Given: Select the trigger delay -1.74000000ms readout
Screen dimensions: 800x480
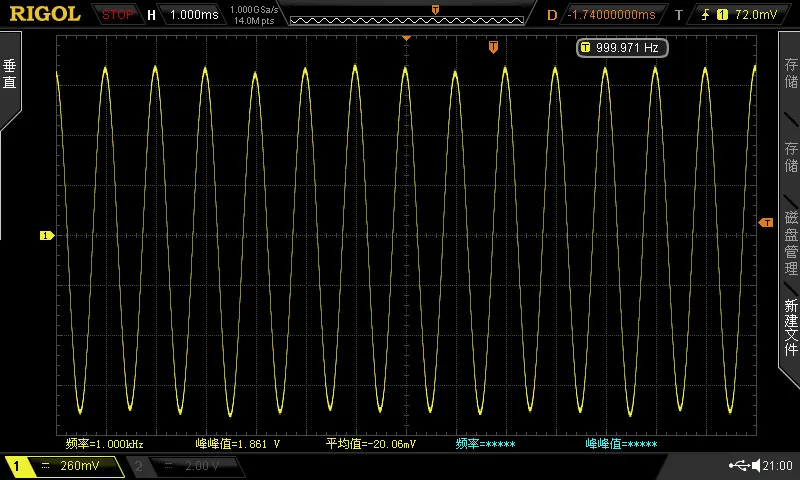Looking at the screenshot, I should (x=611, y=15).
